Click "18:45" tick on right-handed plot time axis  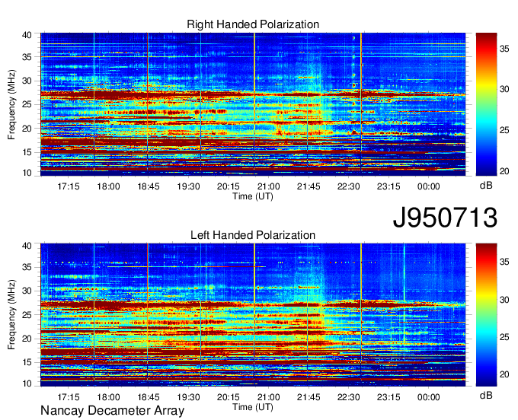click(x=149, y=186)
